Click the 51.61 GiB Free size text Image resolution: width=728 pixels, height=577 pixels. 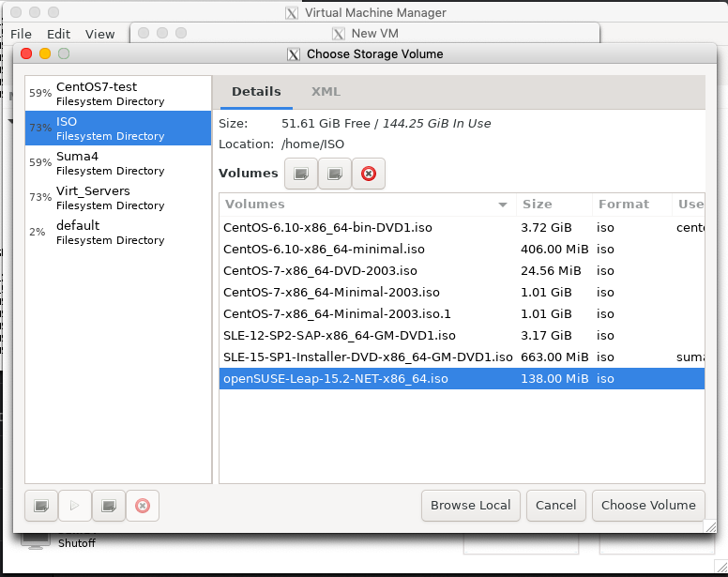(326, 124)
